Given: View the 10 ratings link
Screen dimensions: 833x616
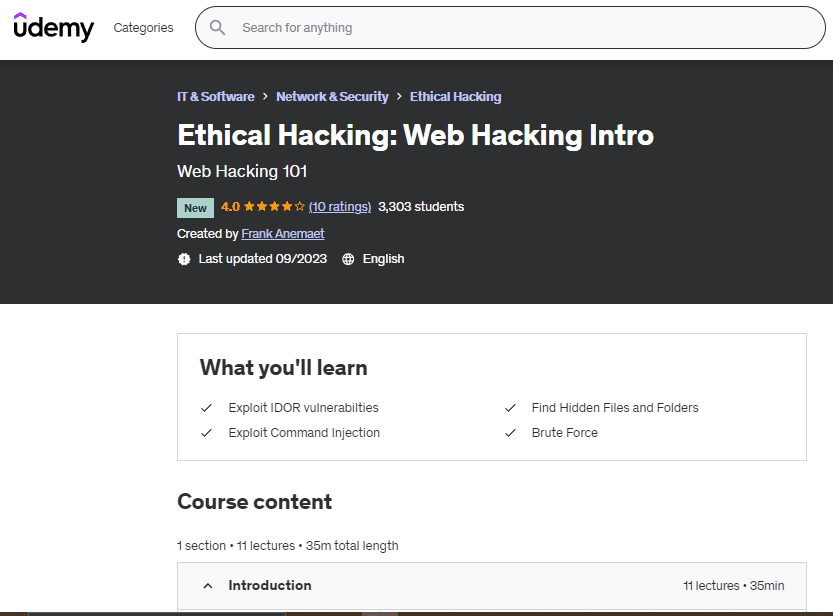Looking at the screenshot, I should (340, 207).
